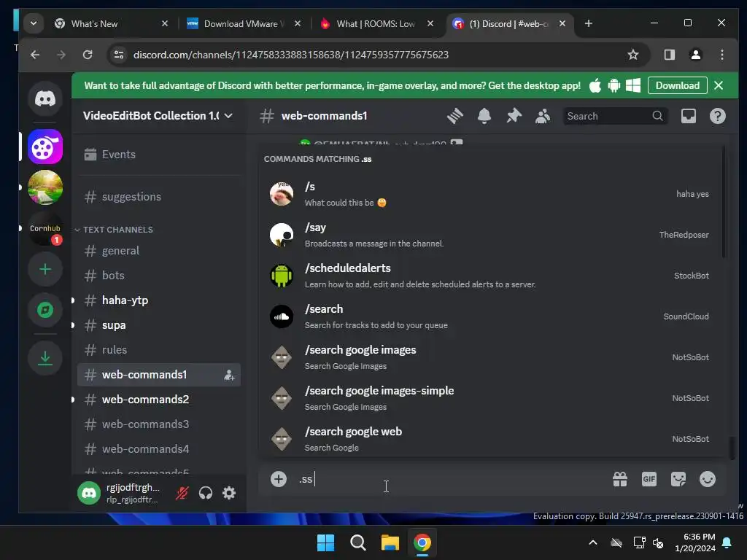The height and width of the screenshot is (560, 747).
Task: Click the plus attach button in message box
Action: coord(279,479)
